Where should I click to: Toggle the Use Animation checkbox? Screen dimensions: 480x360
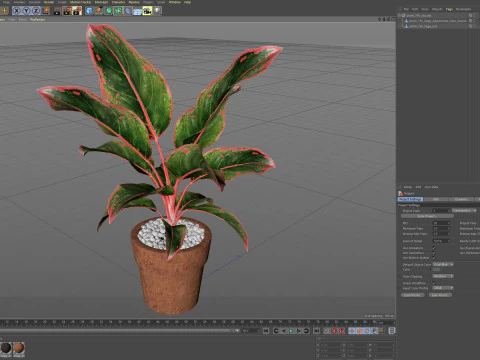(x=434, y=248)
